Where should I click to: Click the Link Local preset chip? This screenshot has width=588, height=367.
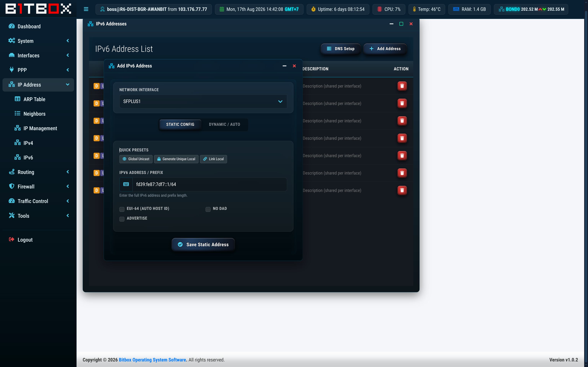pyautogui.click(x=213, y=159)
